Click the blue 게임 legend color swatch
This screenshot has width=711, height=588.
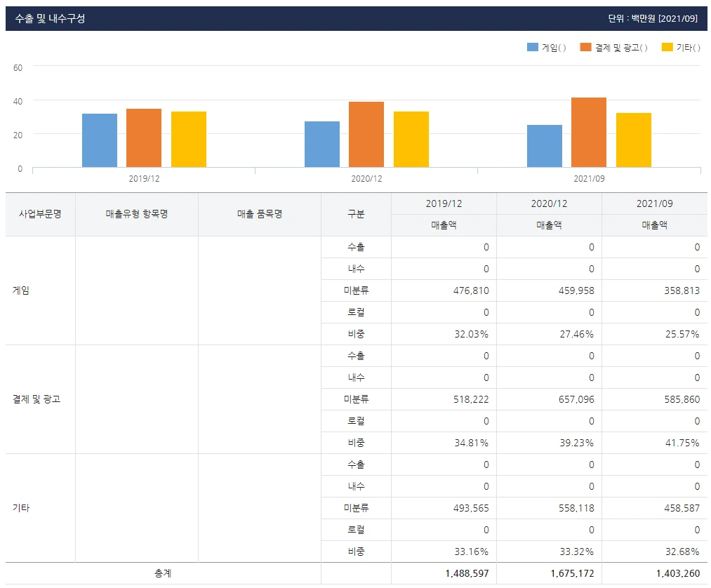pos(532,47)
